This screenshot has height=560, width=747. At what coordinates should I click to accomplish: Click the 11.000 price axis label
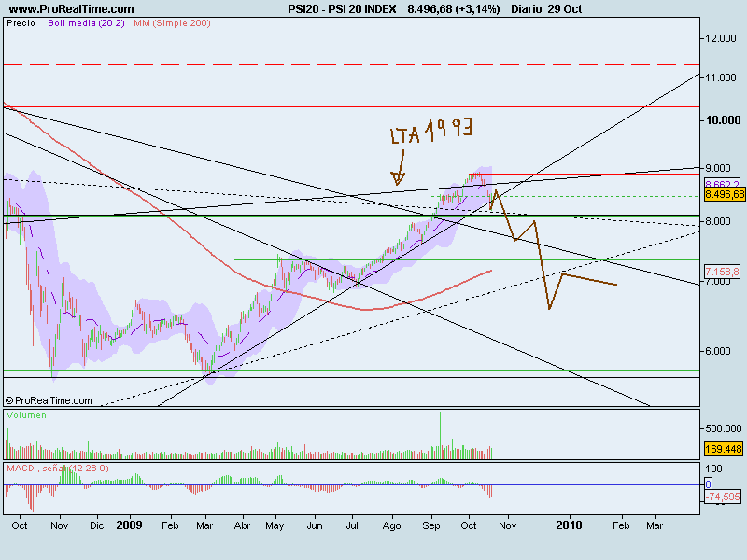pyautogui.click(x=721, y=77)
